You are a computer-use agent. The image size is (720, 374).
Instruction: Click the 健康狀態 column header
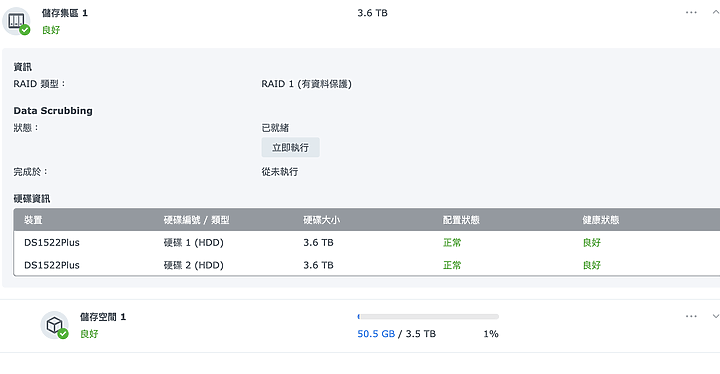[x=601, y=220]
